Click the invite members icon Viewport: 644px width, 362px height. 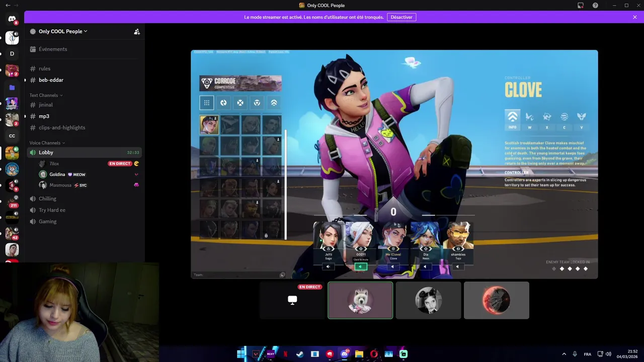[x=137, y=31]
